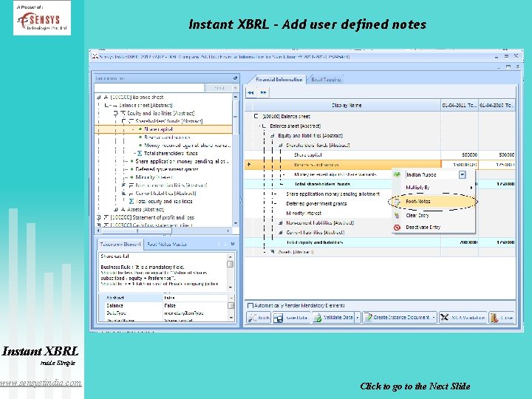Viewport: 532px width, 399px height.
Task: Click the Sensys Technologies logo
Action: pyautogui.click(x=42, y=18)
